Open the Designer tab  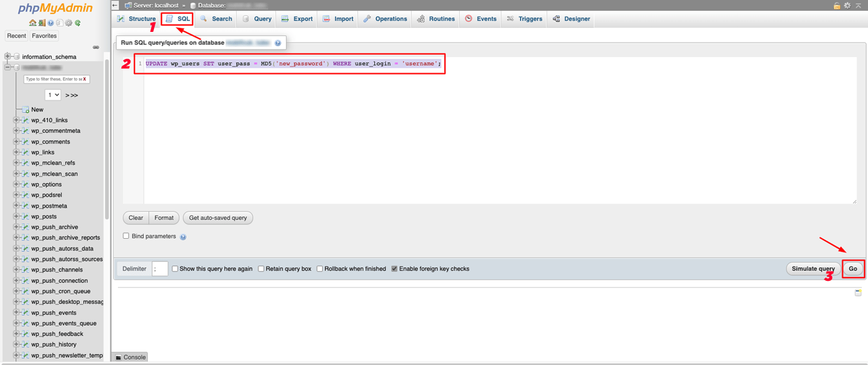[x=571, y=19]
